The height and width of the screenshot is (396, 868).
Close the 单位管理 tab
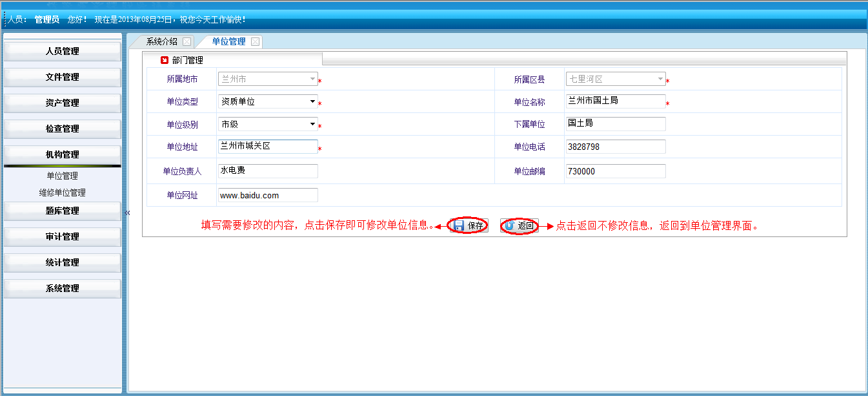click(256, 42)
